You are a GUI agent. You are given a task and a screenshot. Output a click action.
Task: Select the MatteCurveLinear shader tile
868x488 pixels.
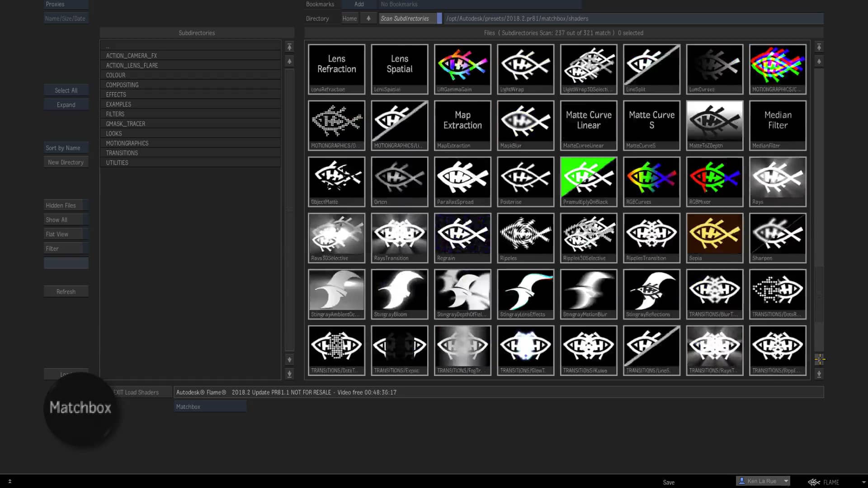click(589, 125)
